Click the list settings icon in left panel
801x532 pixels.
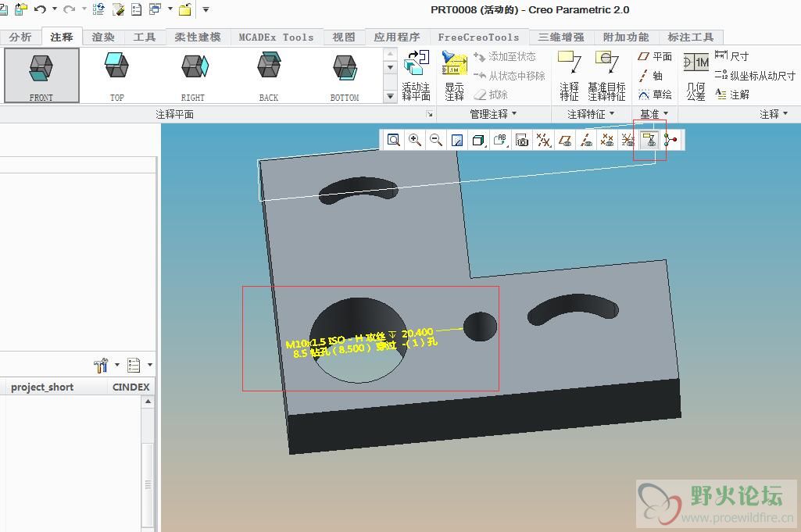[134, 365]
